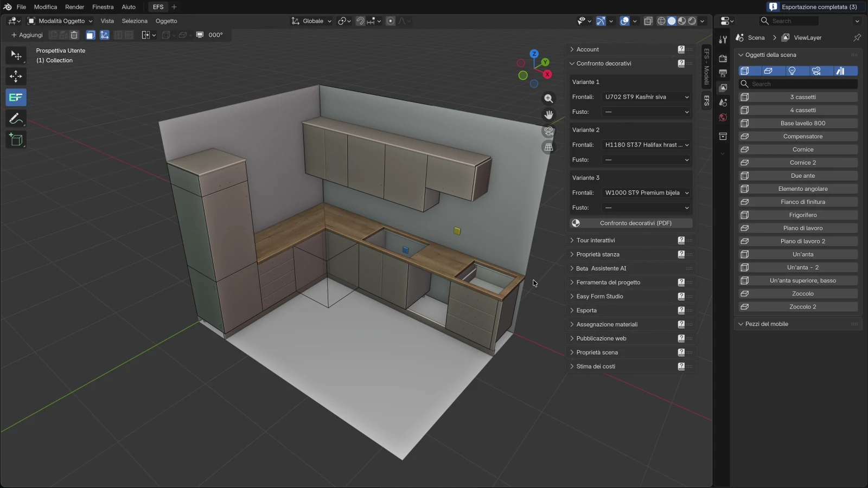Pick the selection box cursor tool
The image size is (868, 488).
pyautogui.click(x=16, y=55)
